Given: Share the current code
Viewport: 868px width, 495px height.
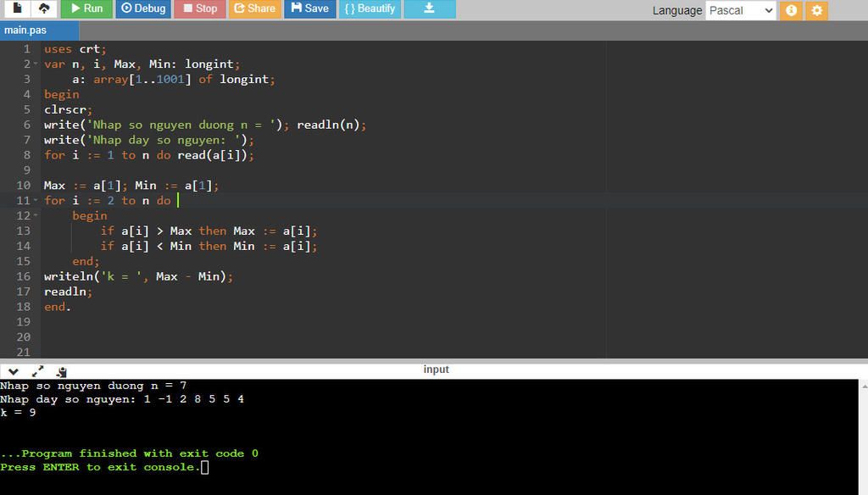Looking at the screenshot, I should click(254, 8).
